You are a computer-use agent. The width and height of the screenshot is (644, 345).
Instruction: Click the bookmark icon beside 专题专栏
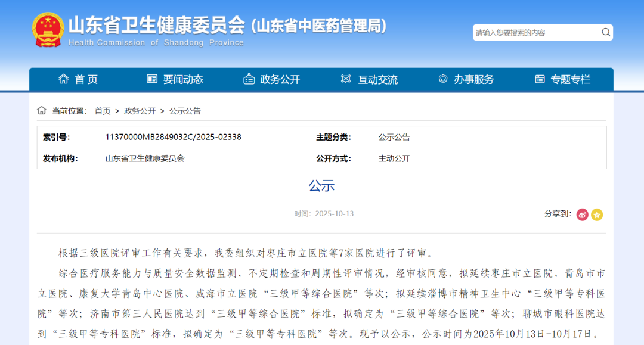pos(540,79)
